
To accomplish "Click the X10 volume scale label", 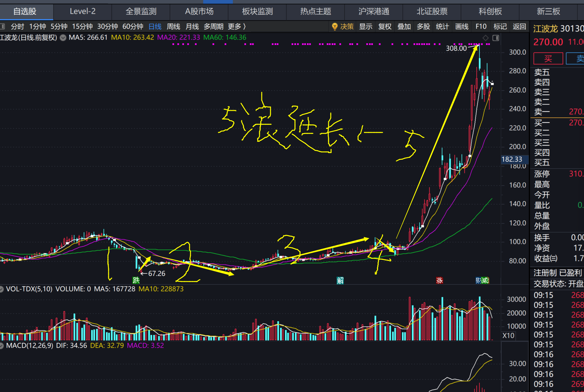I will (x=508, y=336).
